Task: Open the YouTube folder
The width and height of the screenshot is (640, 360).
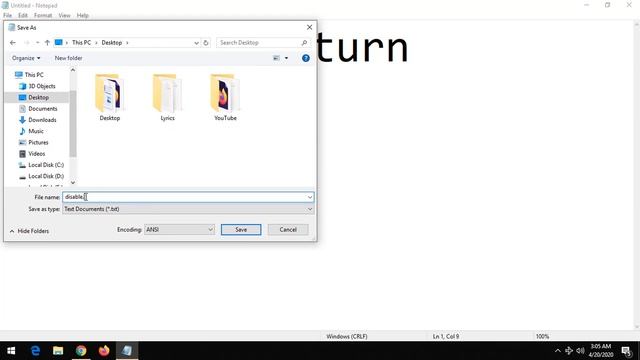Action: pyautogui.click(x=225, y=97)
